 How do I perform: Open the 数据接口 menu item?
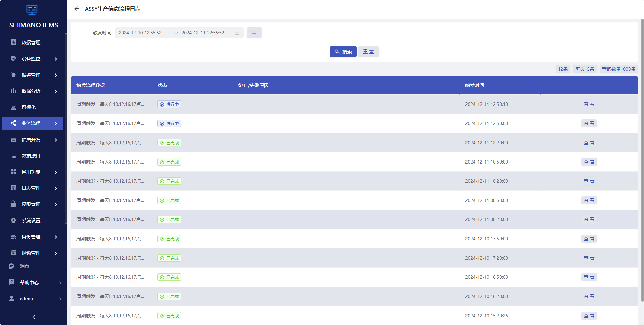coord(32,156)
